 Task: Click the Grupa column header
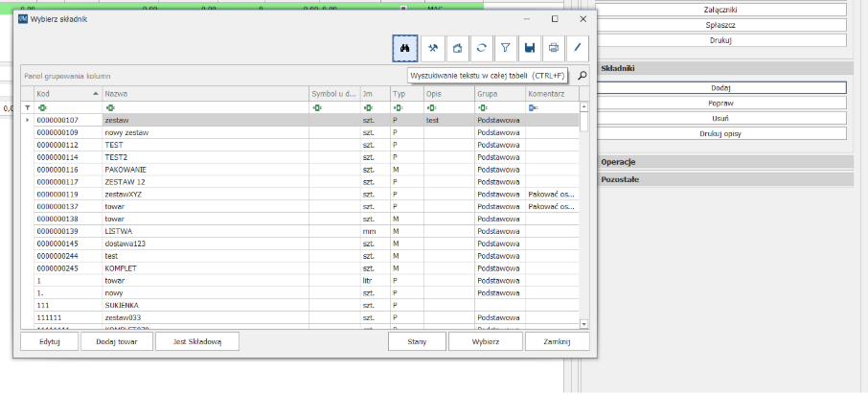point(498,94)
